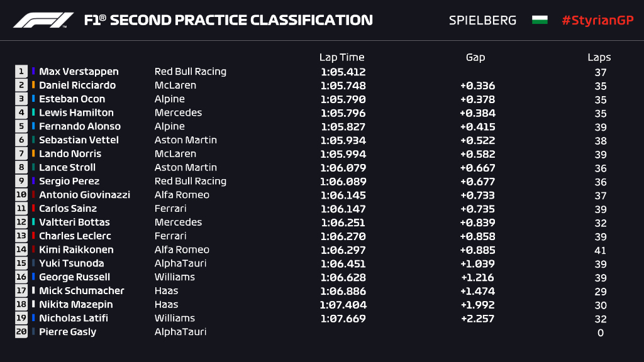Click the Gap column header
644x362 pixels.
click(475, 57)
